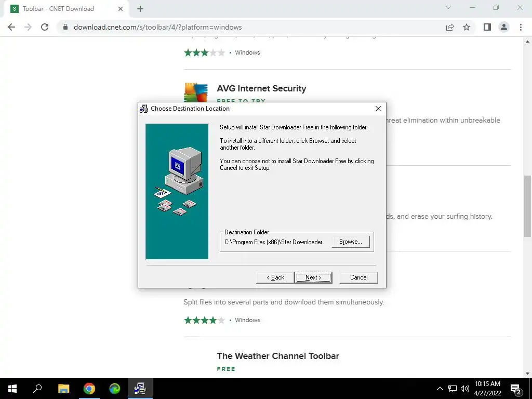Click the Chrome taskbar icon

pos(89,389)
